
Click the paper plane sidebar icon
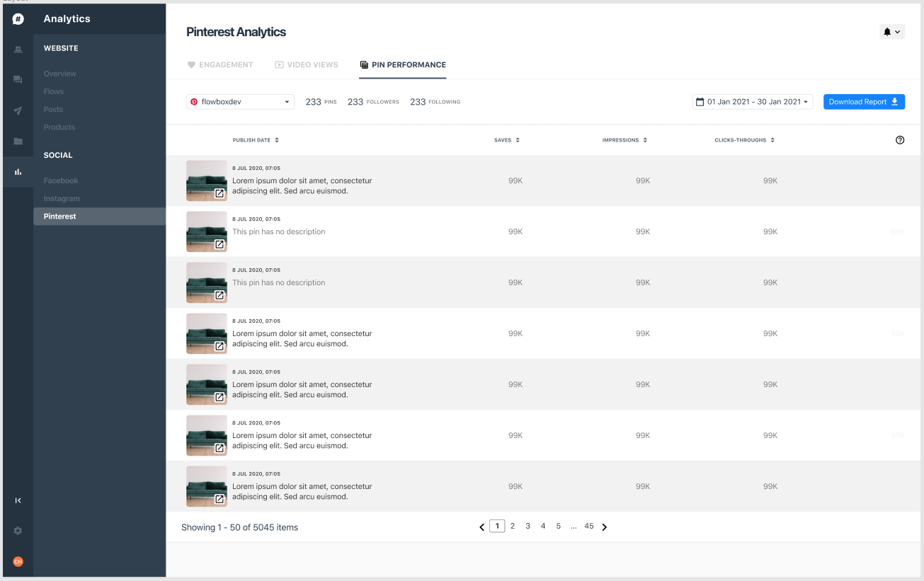pyautogui.click(x=18, y=110)
